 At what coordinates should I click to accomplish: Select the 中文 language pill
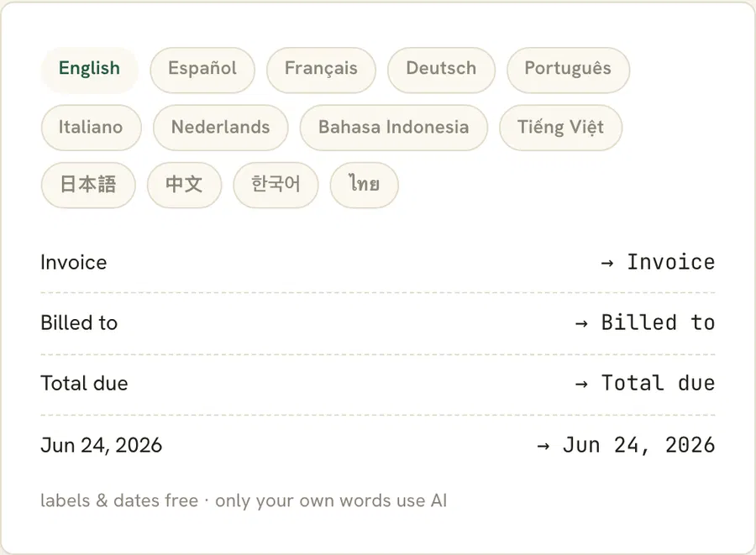[x=184, y=185]
